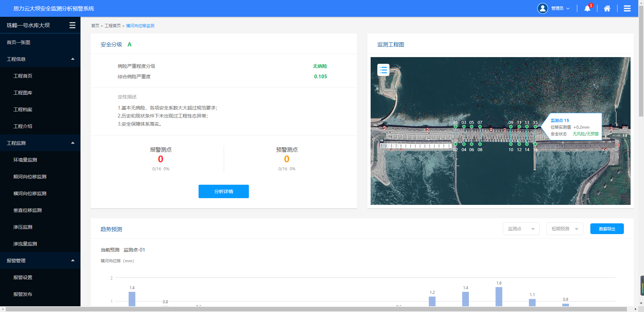Open 工程档案 sidebar item
The image size is (644, 312).
tap(40, 109)
